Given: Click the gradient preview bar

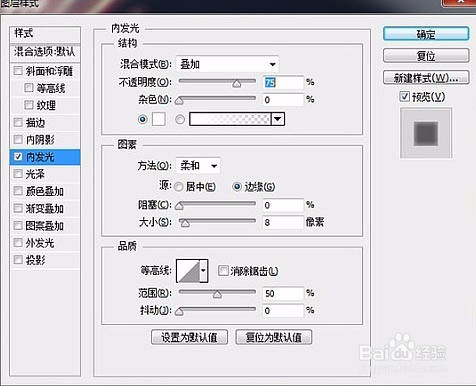Looking at the screenshot, I should (x=230, y=119).
